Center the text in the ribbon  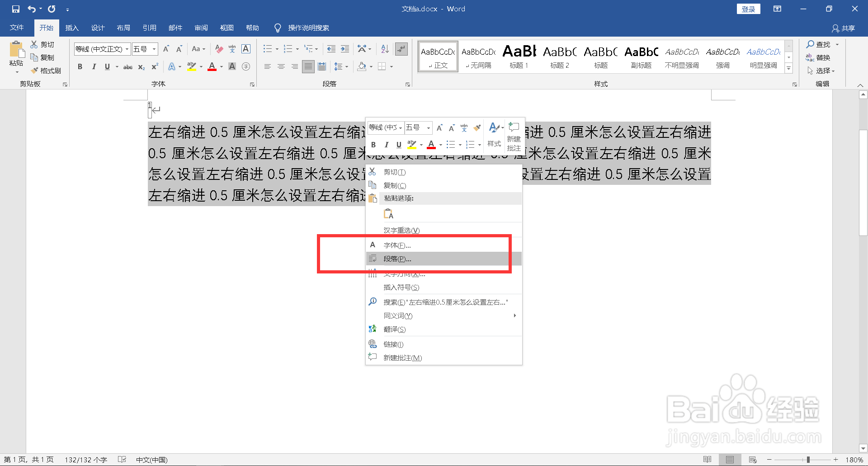point(281,67)
